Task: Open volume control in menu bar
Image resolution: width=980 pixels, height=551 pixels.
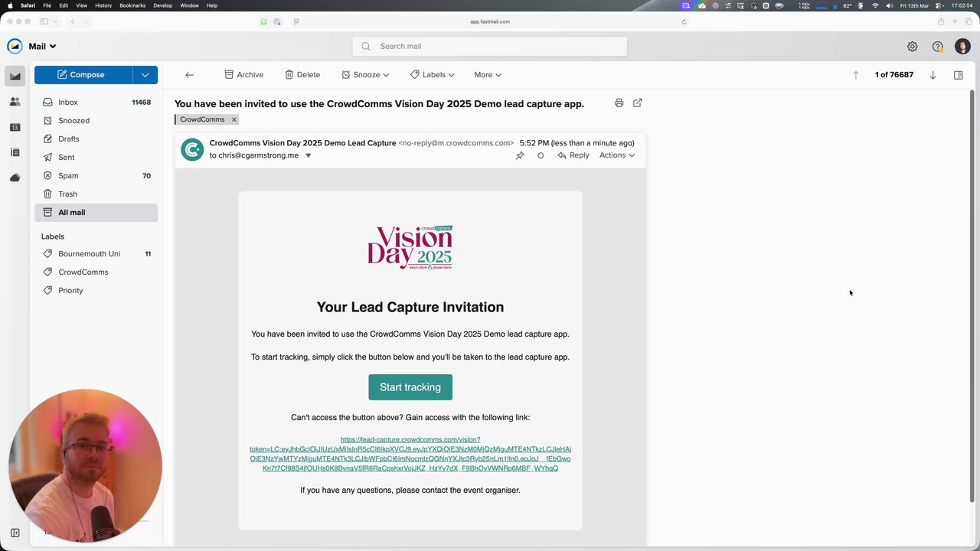Action: tap(889, 5)
